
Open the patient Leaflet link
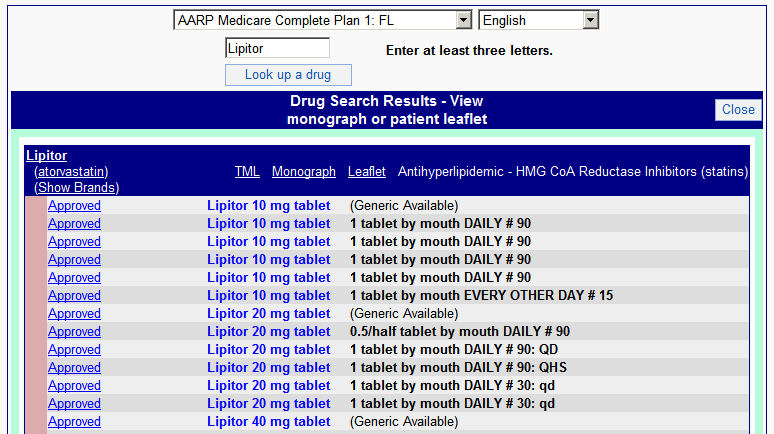pyautogui.click(x=367, y=172)
